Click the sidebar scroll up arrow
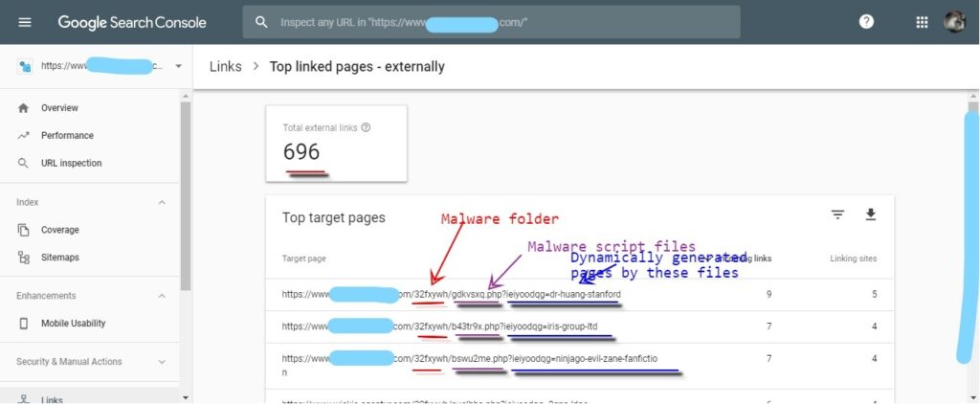This screenshot has height=404, width=980. [x=185, y=97]
